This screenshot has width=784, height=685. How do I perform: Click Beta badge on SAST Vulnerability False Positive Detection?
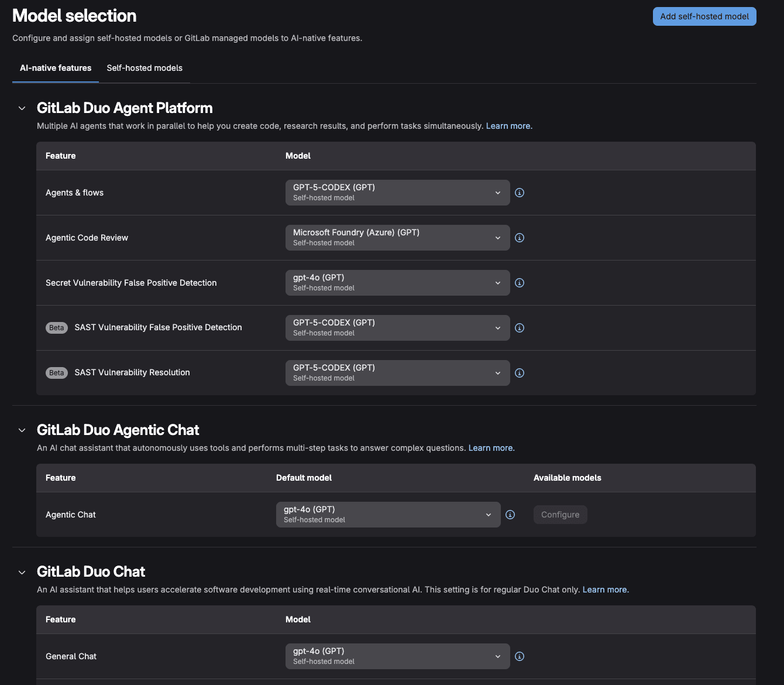coord(57,328)
